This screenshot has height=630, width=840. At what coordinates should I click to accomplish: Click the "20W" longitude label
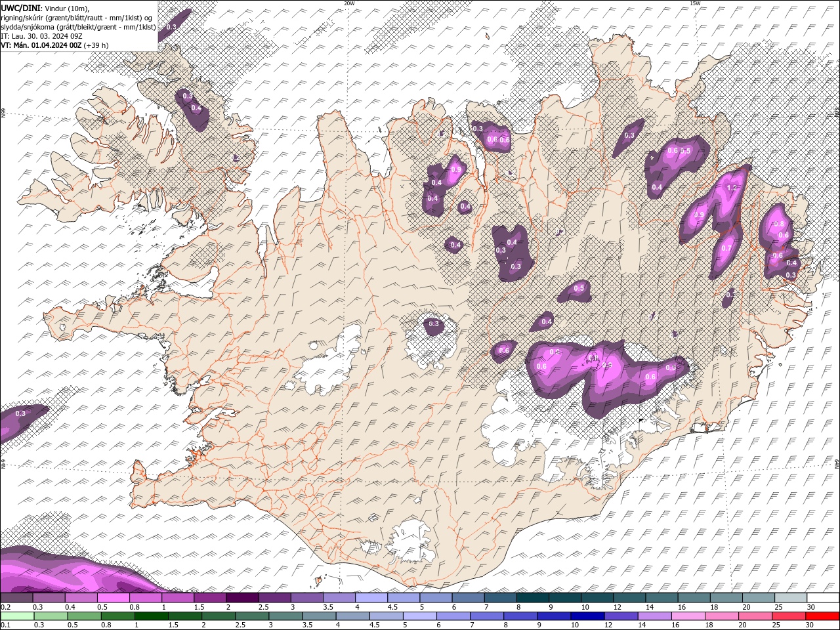point(349,3)
